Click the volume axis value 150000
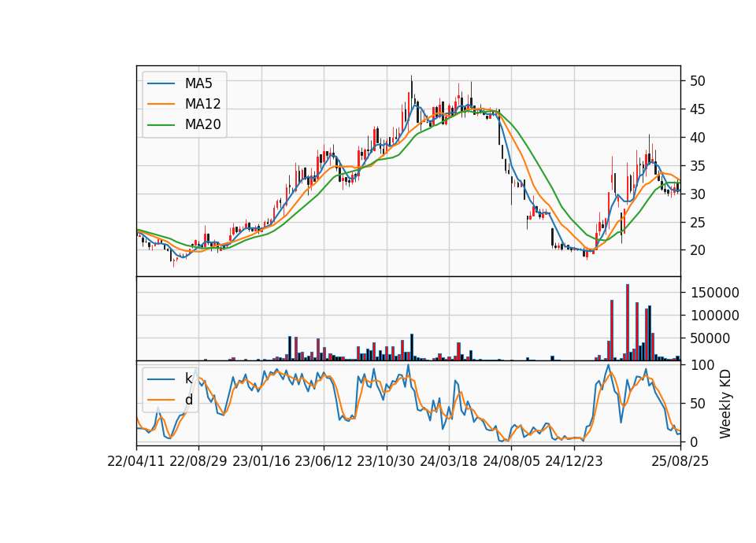756x543 pixels. click(x=714, y=293)
